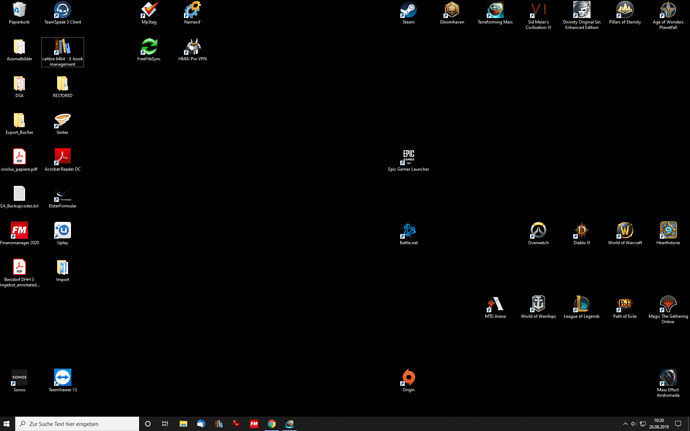This screenshot has height=431, width=690.
Task: Select the Overwatch game icon
Action: tap(538, 233)
